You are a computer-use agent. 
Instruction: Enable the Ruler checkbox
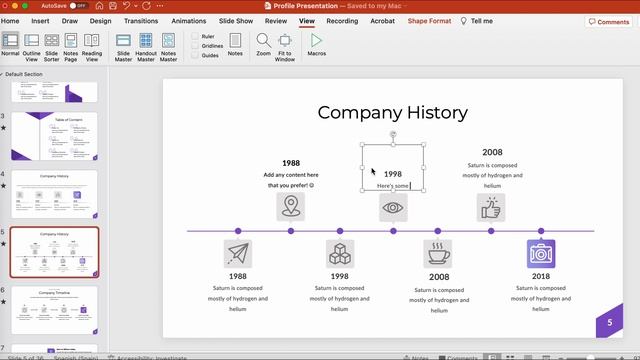tap(195, 36)
